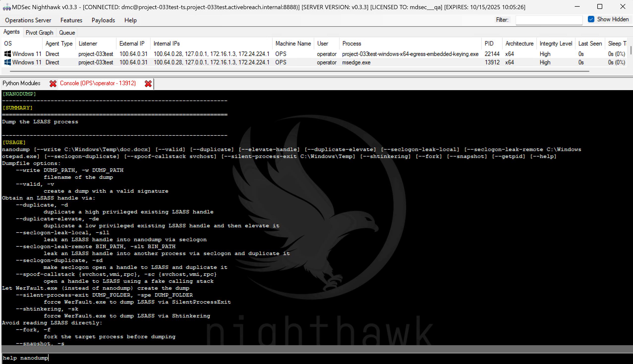Open the Features menu
The image size is (633, 364).
[x=71, y=20]
